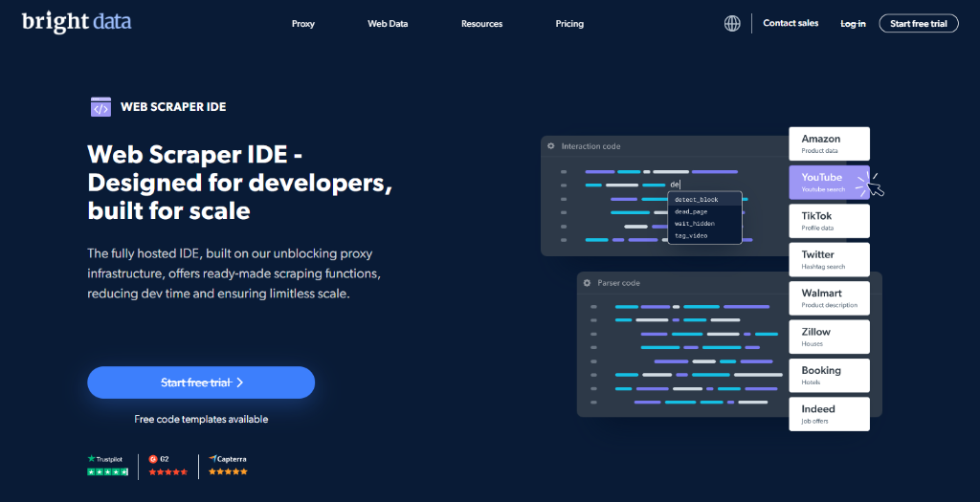Select the TikTok Profile data template

pos(830,221)
